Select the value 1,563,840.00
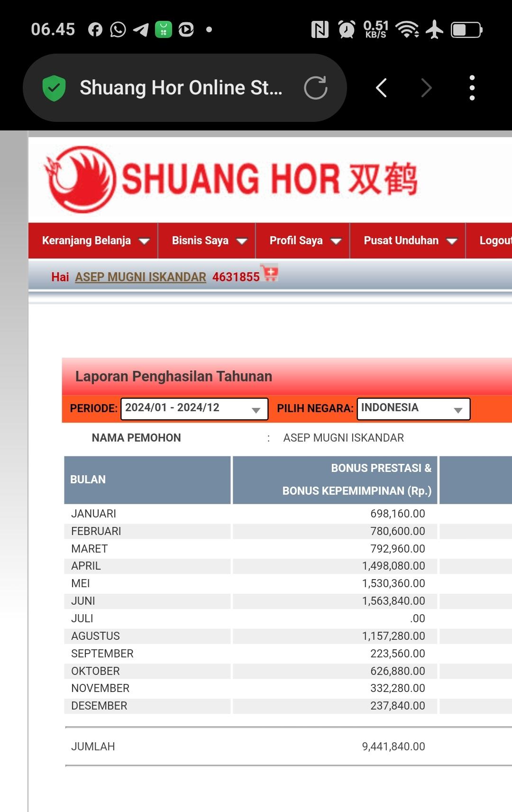The height and width of the screenshot is (812, 512). coord(393,601)
